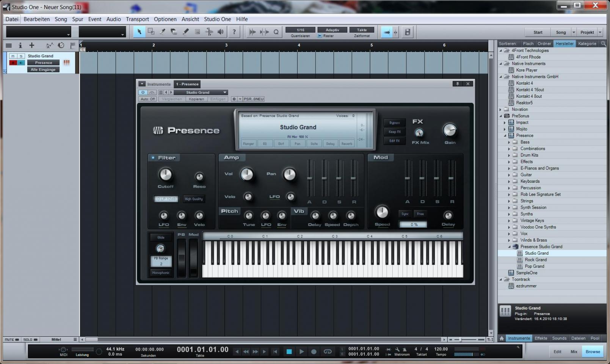Click the browser search magnifier icon

603,44
